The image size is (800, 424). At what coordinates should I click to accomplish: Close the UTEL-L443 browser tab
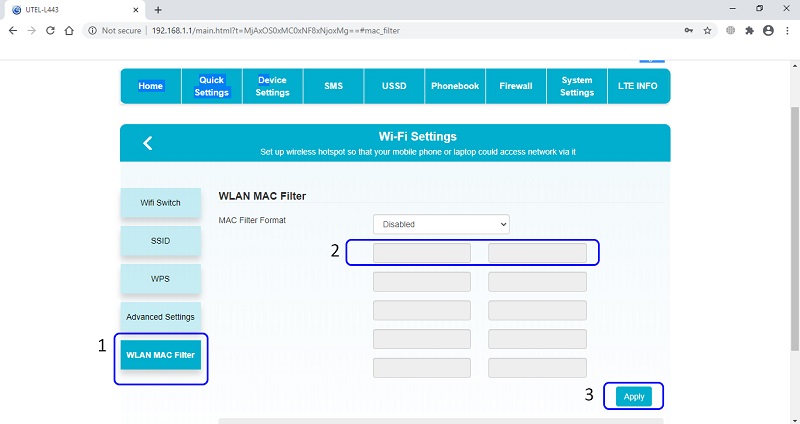pyautogui.click(x=136, y=10)
